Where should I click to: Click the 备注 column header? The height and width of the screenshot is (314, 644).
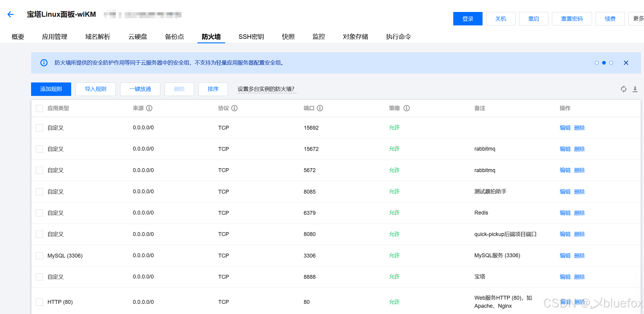coord(480,108)
